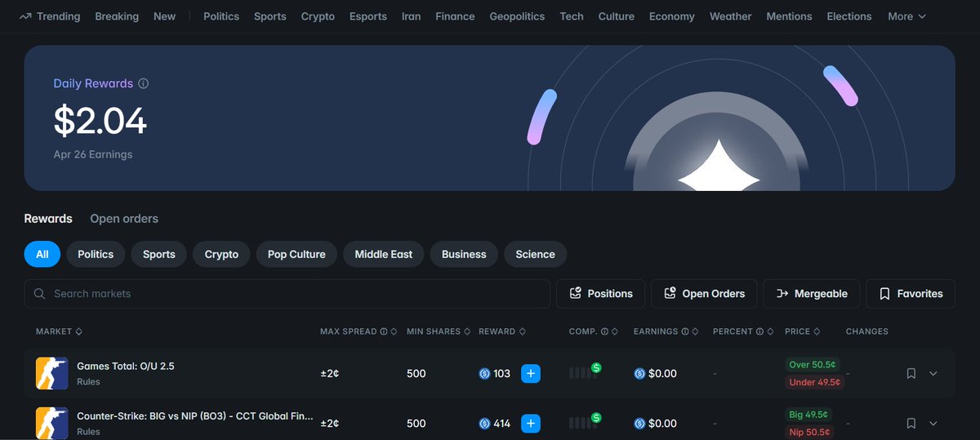The image size is (980, 440).
Task: Open the Economy category
Action: [672, 16]
